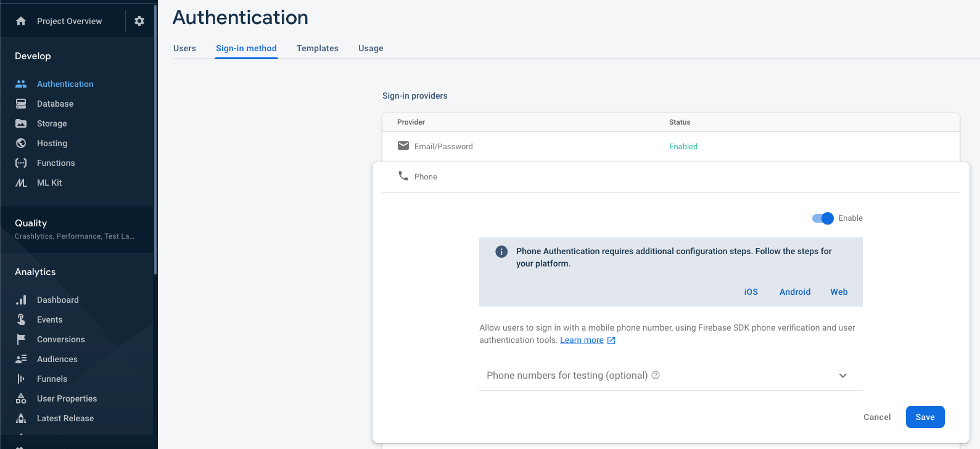Open the Templates tab
Screen dimensions: 980x449
tap(317, 48)
